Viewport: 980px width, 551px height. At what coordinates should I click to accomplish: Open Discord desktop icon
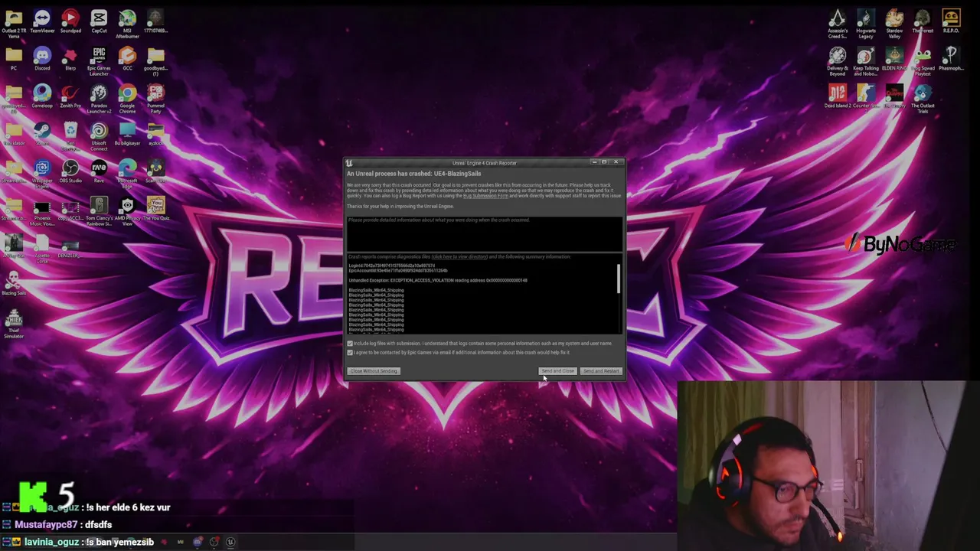coord(42,59)
